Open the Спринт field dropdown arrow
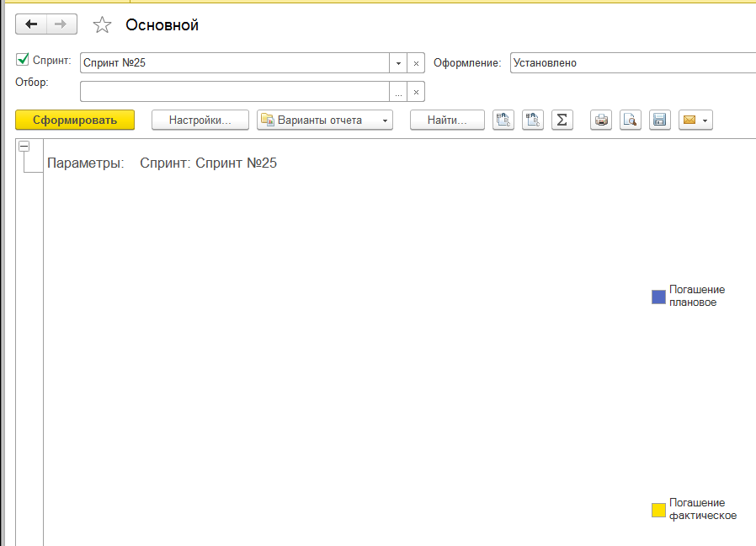Screen dimensions: 756x546 pyautogui.click(x=398, y=63)
